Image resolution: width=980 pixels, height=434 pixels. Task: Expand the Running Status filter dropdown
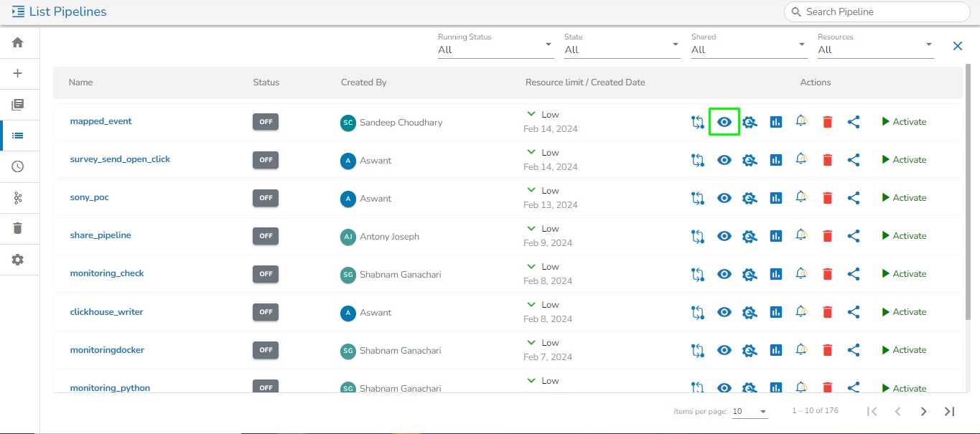click(495, 49)
